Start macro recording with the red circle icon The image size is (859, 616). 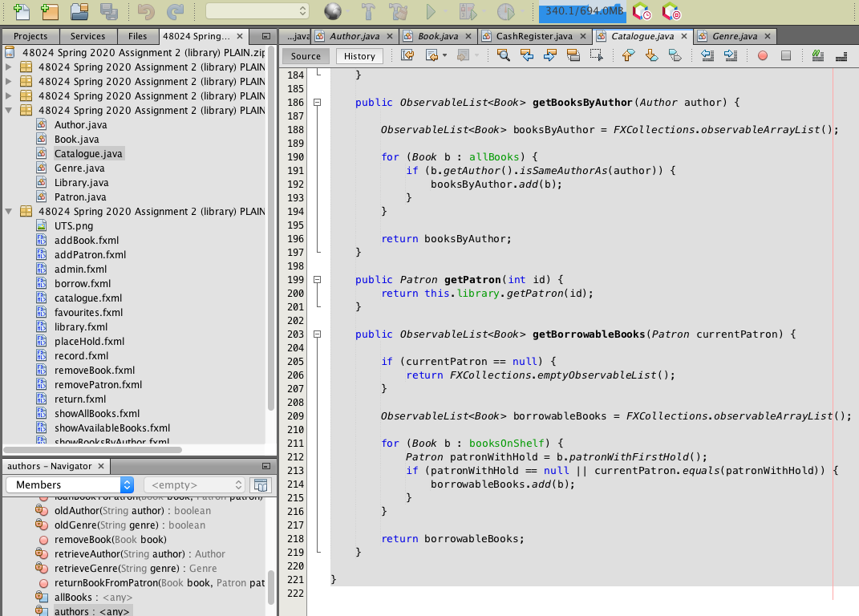coord(763,55)
